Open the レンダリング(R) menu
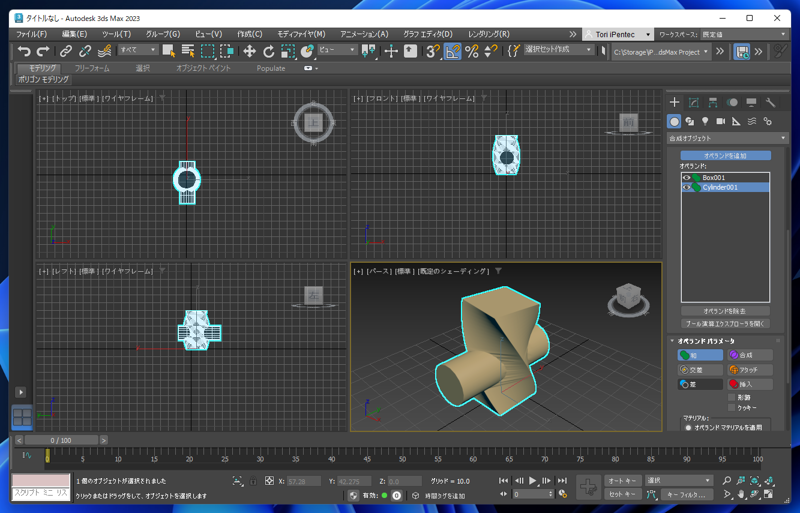The width and height of the screenshot is (800, 513). pos(489,34)
